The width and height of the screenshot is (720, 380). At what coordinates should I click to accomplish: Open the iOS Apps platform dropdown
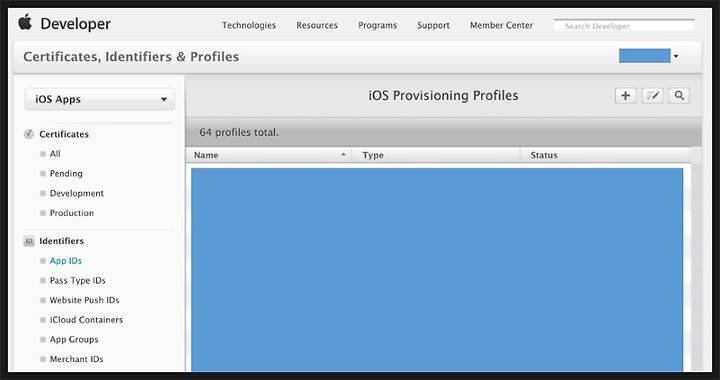[x=100, y=99]
